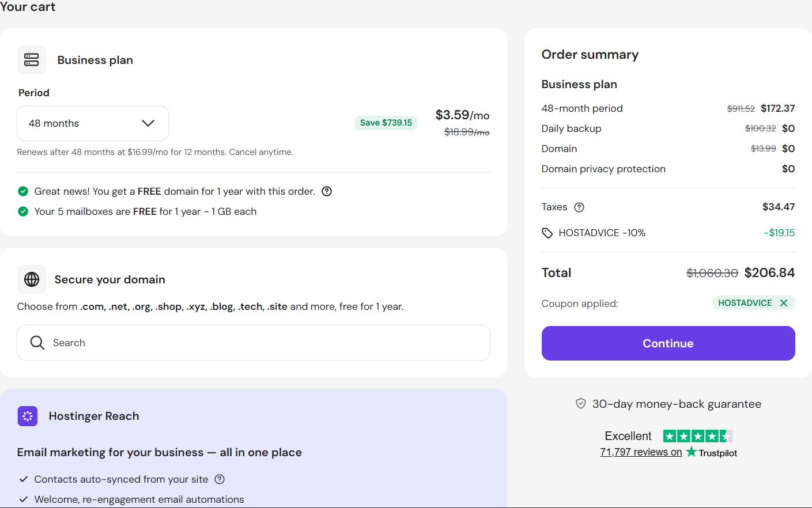Image resolution: width=812 pixels, height=508 pixels.
Task: Click the -$19.15 discount amount
Action: 779,233
